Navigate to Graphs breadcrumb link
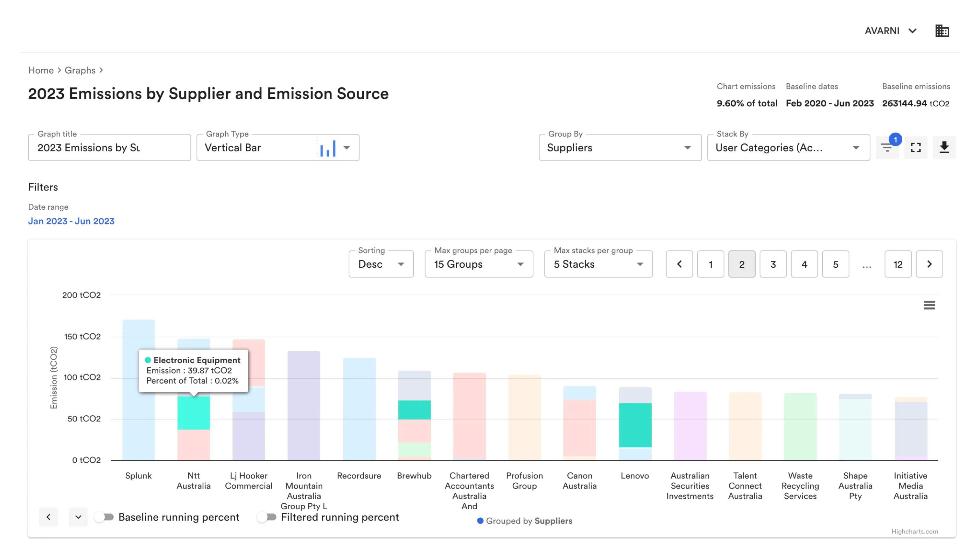980x560 pixels. [80, 70]
